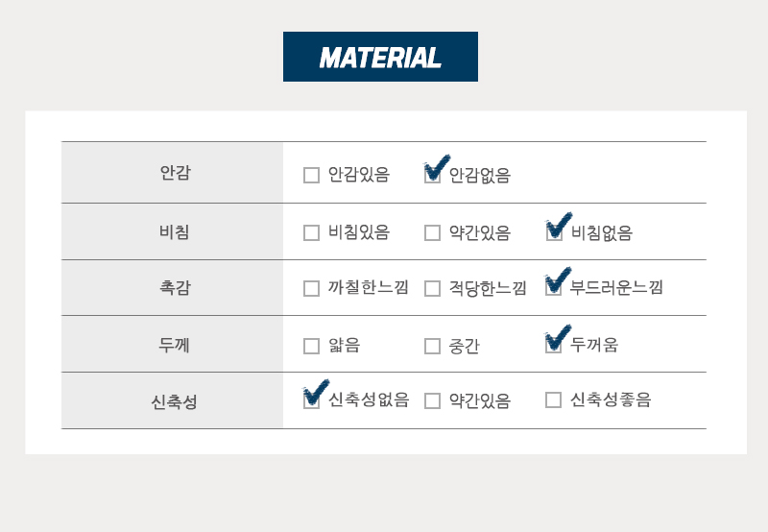Tick the 신축성좋음 checkbox
Screen dimensions: 768x532
[554, 399]
